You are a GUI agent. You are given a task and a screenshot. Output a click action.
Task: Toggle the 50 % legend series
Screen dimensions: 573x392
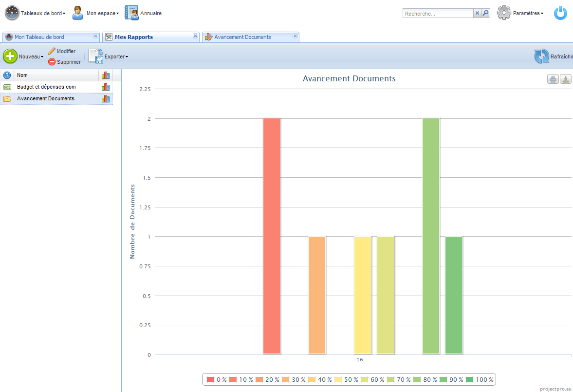coord(346,379)
